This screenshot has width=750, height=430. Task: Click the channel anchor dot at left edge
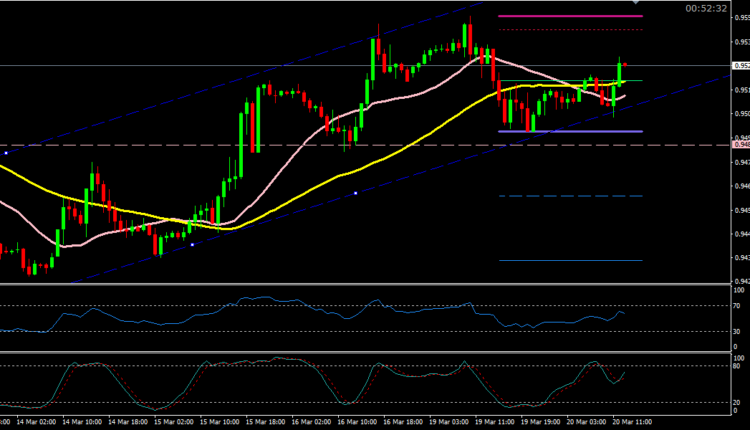(x=7, y=152)
